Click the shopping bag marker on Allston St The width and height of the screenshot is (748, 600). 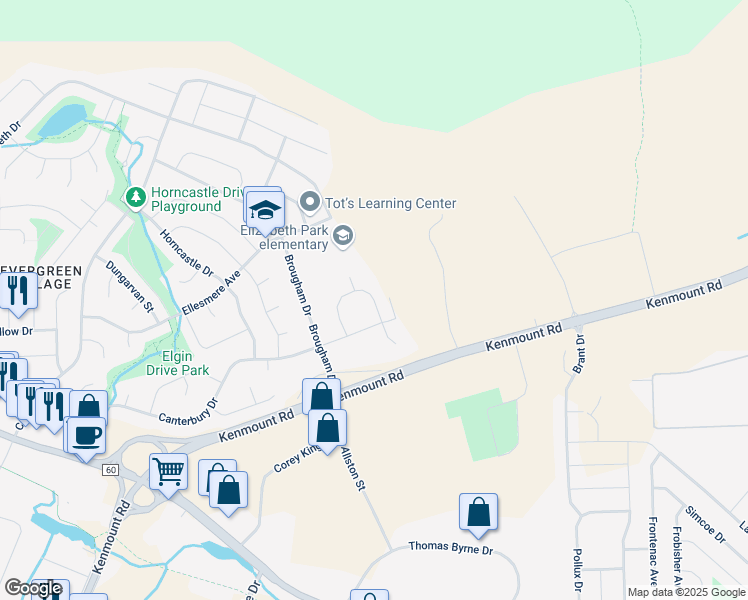[x=327, y=428]
